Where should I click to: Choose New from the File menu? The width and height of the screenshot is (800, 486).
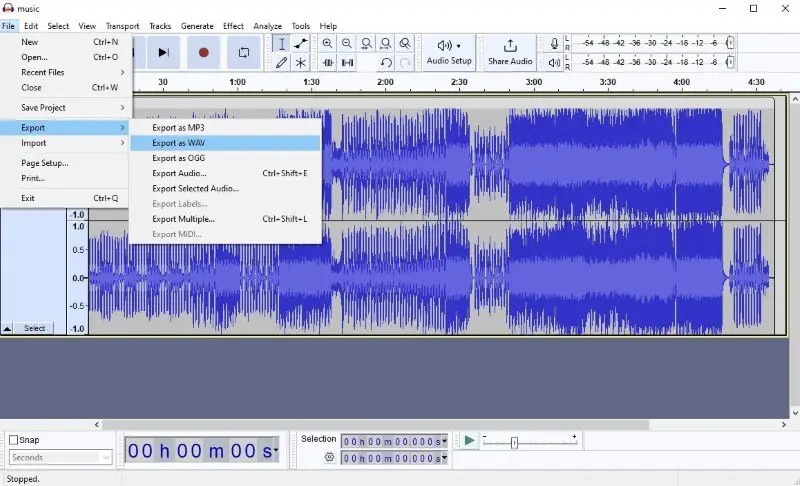click(x=65, y=42)
